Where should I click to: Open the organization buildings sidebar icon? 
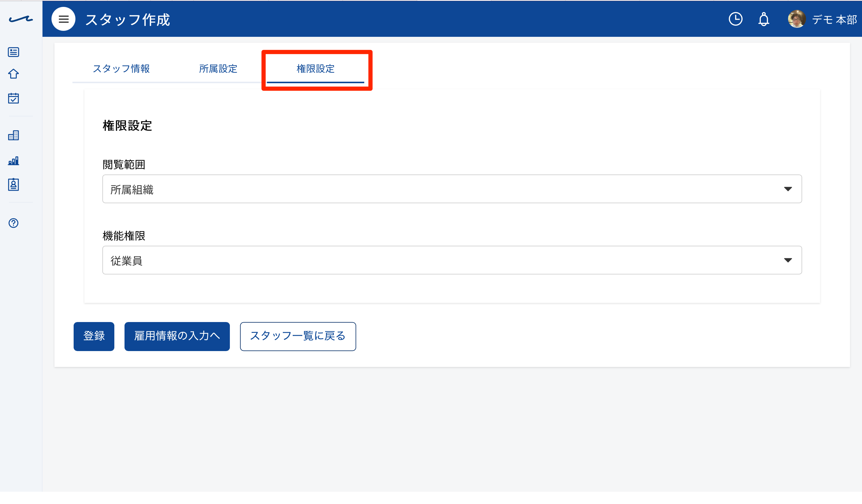[13, 135]
